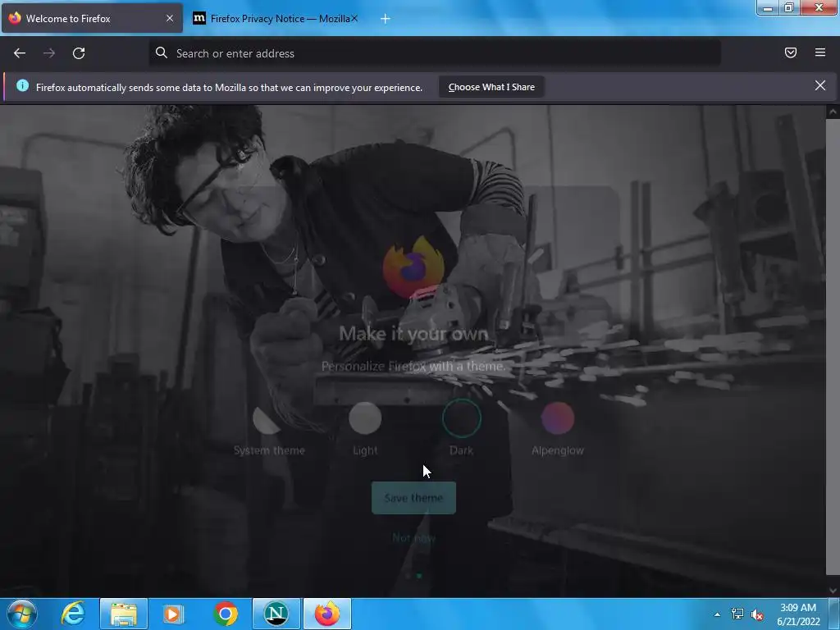Click the page scrollbar up arrow
The image size is (840, 630).
click(x=833, y=112)
